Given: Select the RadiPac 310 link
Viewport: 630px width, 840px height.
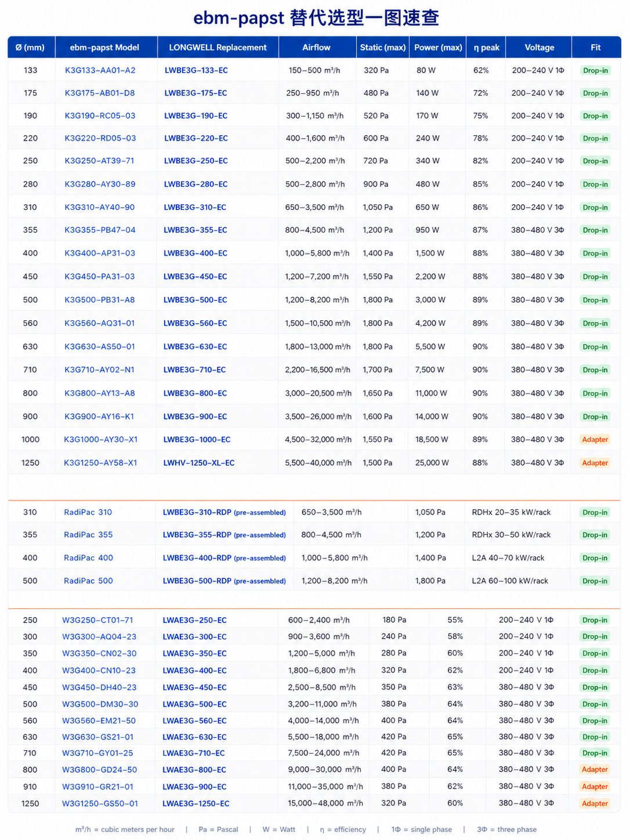Looking at the screenshot, I should [x=88, y=512].
